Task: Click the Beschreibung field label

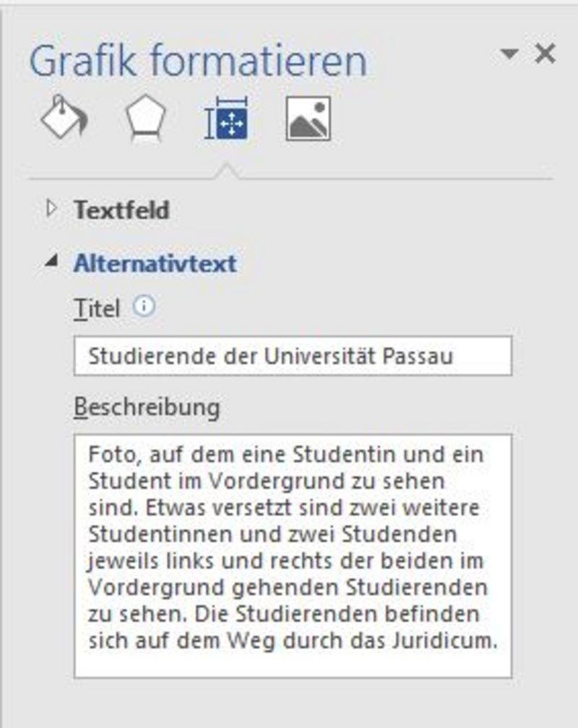Action: (147, 408)
